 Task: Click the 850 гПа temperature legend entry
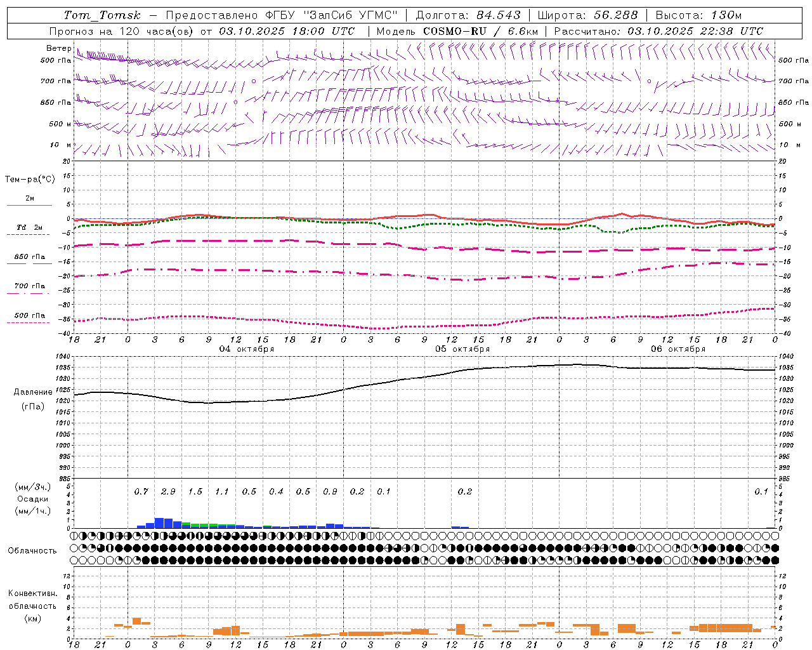click(x=29, y=257)
